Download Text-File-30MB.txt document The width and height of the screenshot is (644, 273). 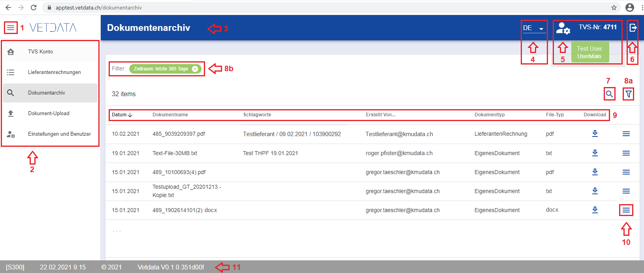(595, 153)
